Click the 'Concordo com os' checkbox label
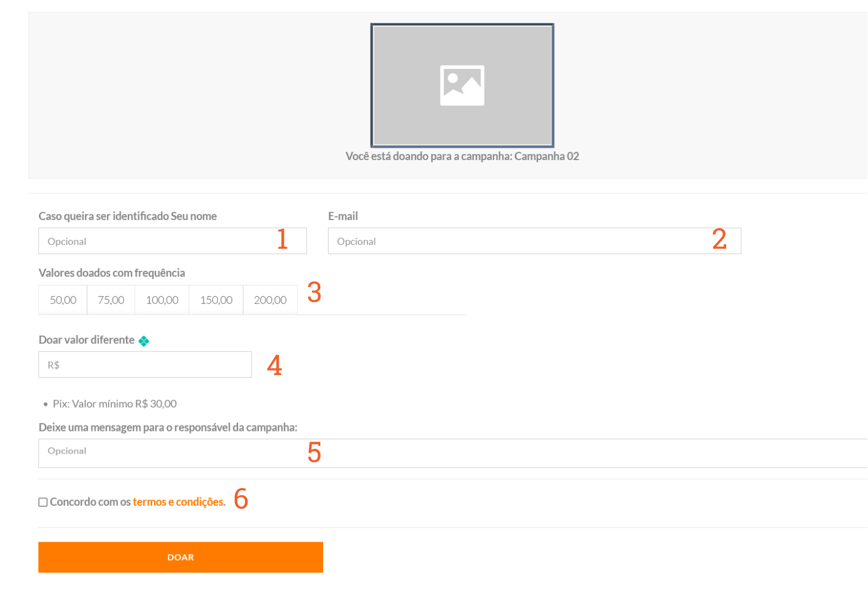This screenshot has width=868, height=590. point(90,502)
